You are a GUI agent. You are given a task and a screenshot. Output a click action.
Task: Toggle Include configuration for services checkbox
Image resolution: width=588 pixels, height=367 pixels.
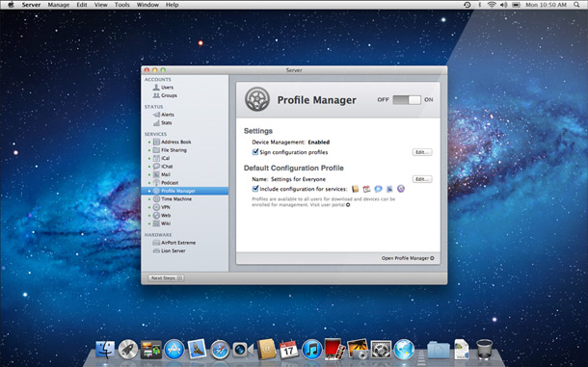click(x=255, y=189)
